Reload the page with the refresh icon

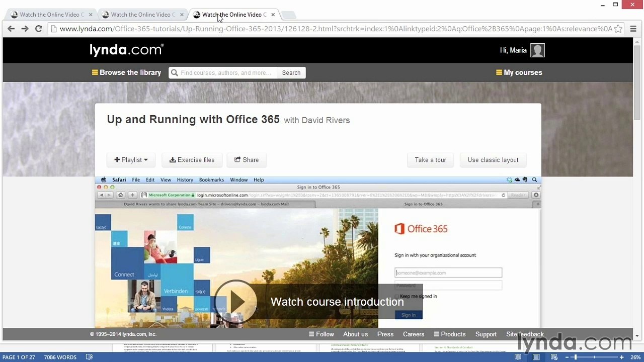click(39, 29)
